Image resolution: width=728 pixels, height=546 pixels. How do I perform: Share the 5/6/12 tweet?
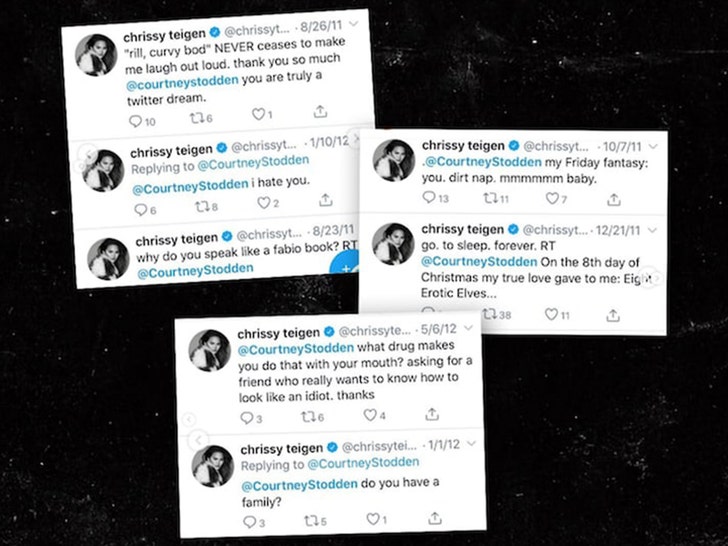pos(432,414)
